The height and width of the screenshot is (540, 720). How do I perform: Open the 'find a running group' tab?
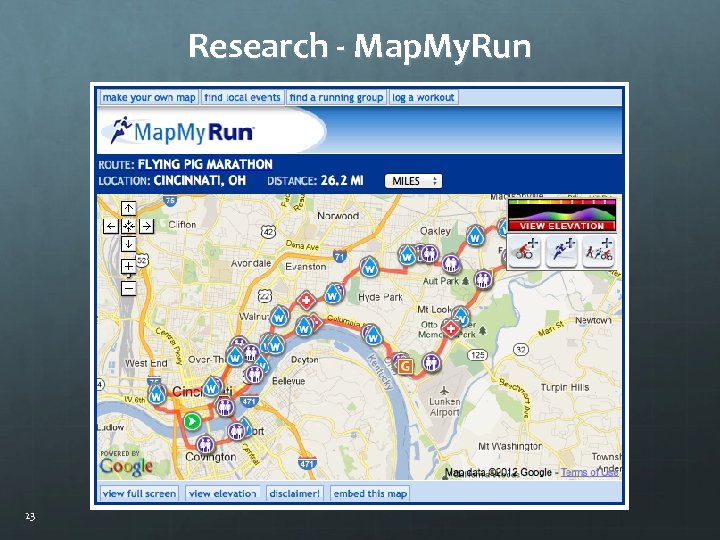(336, 97)
